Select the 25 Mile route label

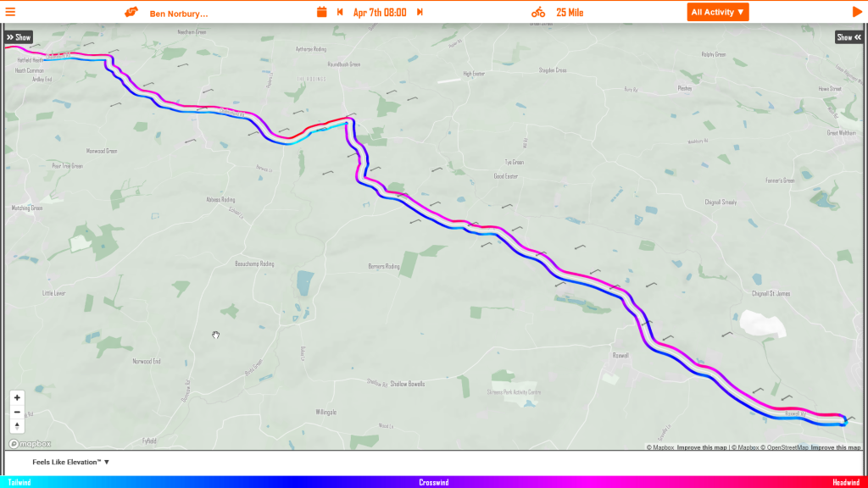570,13
